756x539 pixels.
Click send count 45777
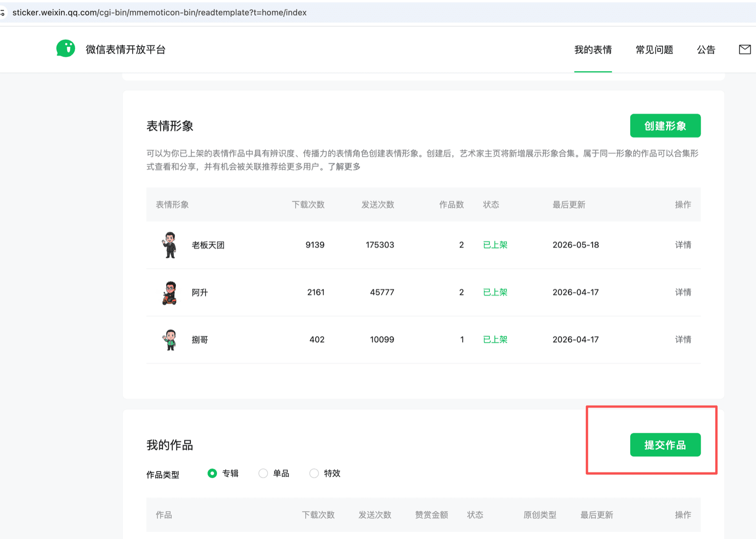(x=382, y=292)
